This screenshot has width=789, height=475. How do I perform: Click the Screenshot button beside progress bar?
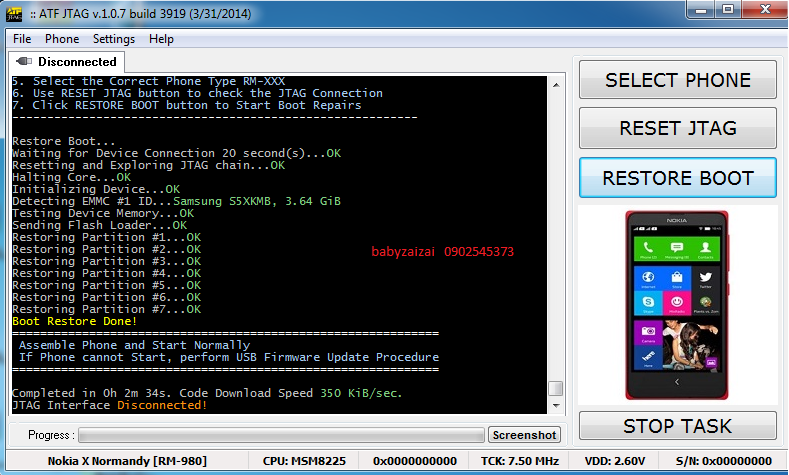pos(524,435)
